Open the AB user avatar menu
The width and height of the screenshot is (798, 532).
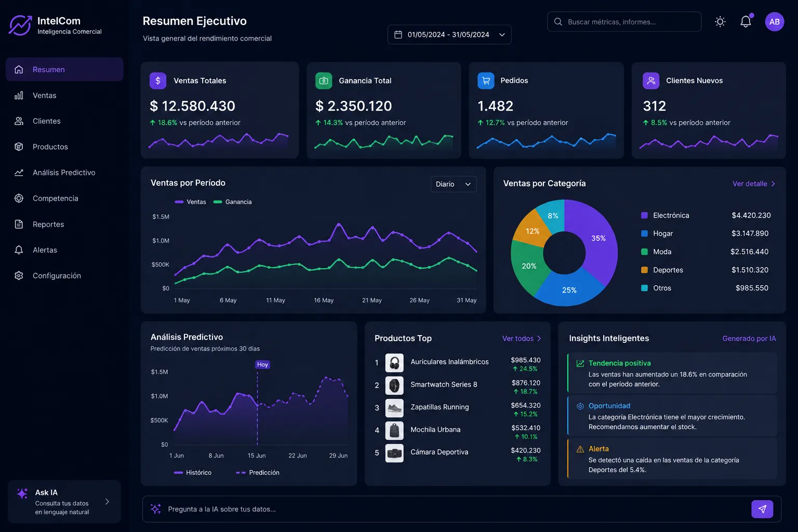point(775,22)
